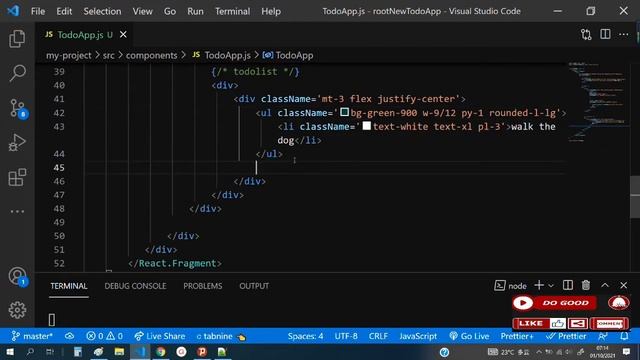Screen dimensions: 640x360
Task: Click the editor minimap
Action: (x=598, y=102)
